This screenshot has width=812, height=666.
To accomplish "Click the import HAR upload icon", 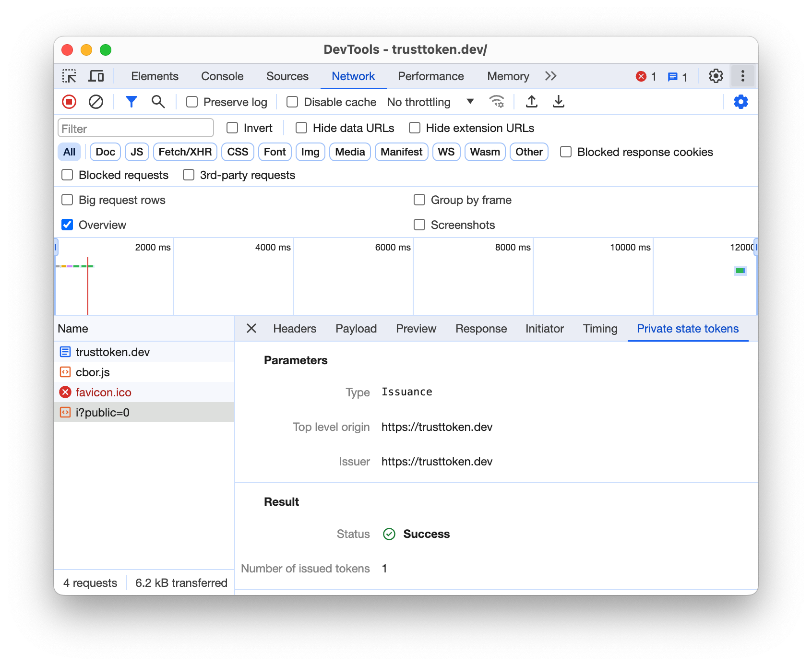I will click(531, 102).
